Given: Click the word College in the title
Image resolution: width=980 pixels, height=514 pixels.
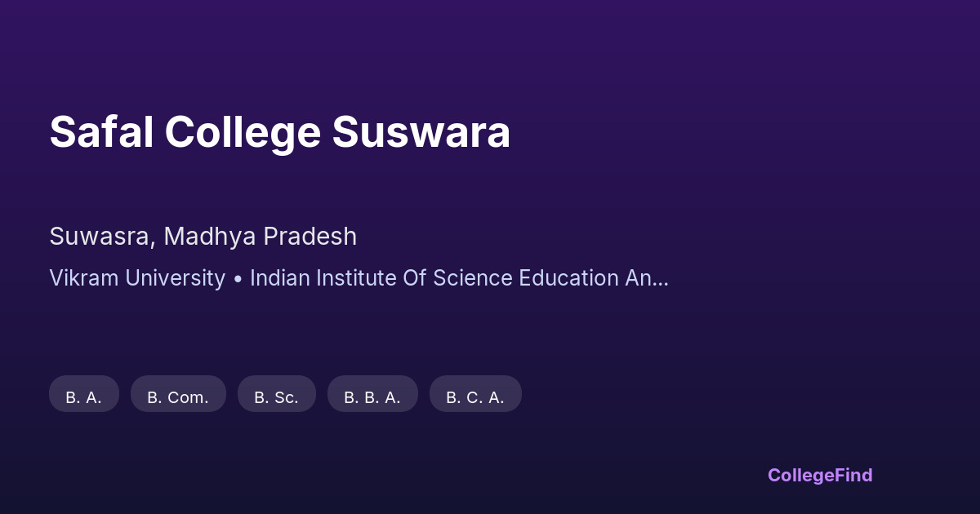Looking at the screenshot, I should [243, 132].
